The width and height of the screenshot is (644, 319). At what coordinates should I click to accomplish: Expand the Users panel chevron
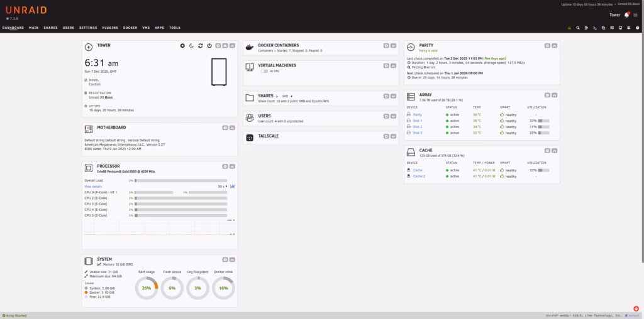pyautogui.click(x=393, y=116)
